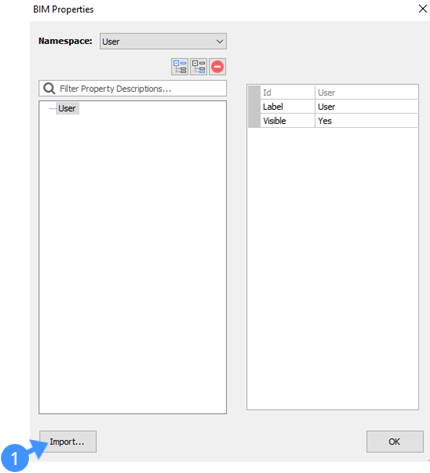
Task: Click the gray row header beside Visible
Action: [254, 121]
